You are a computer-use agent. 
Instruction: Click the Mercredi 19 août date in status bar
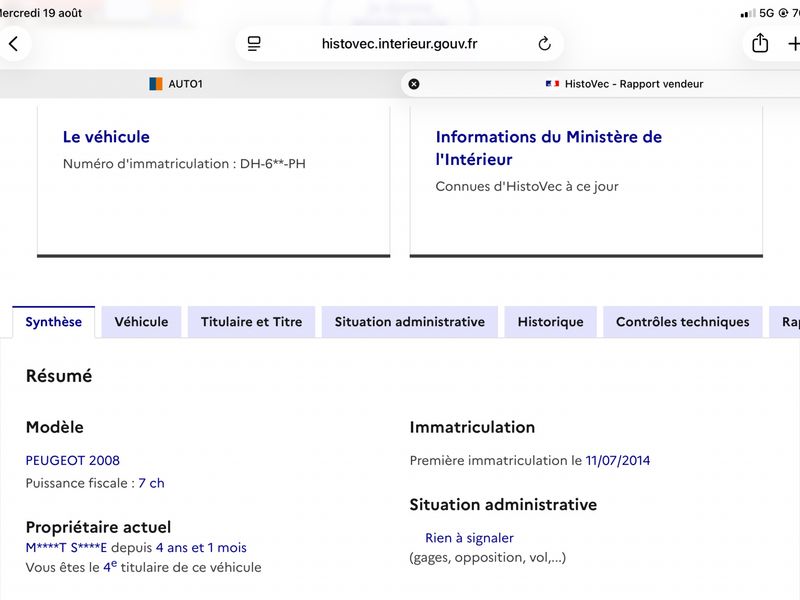pos(41,13)
